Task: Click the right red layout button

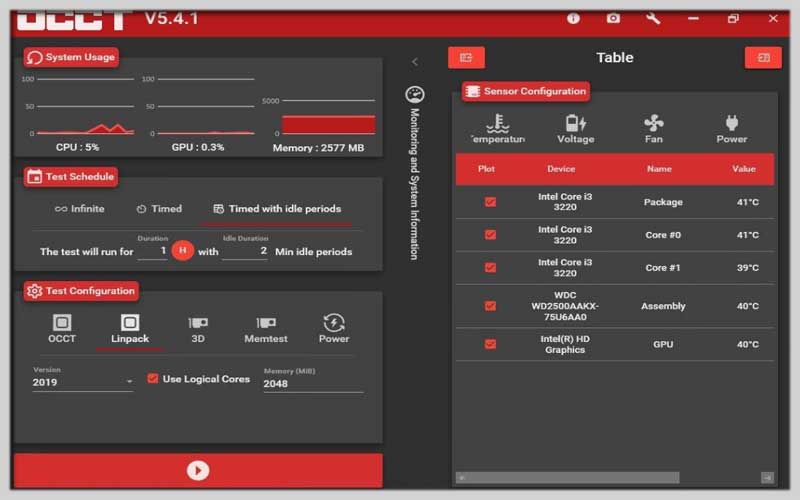Action: [763, 58]
